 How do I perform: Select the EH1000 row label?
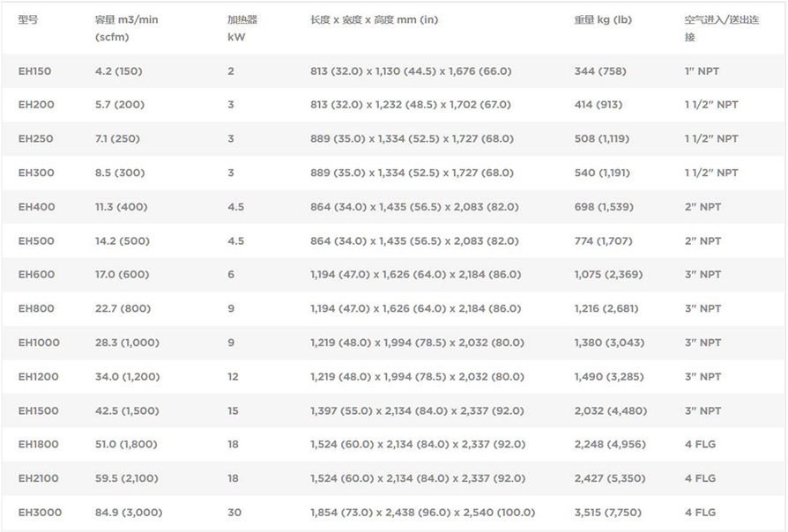click(x=40, y=343)
